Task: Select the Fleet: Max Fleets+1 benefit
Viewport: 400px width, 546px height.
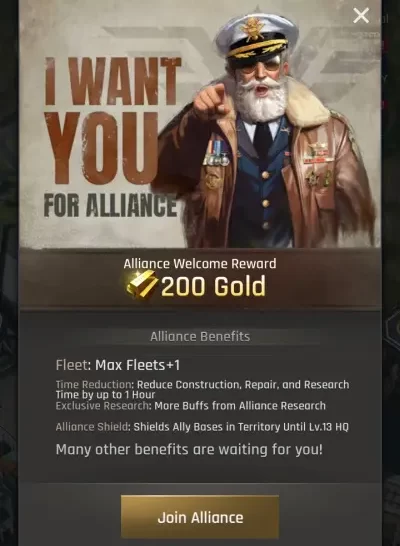Action: (118, 365)
